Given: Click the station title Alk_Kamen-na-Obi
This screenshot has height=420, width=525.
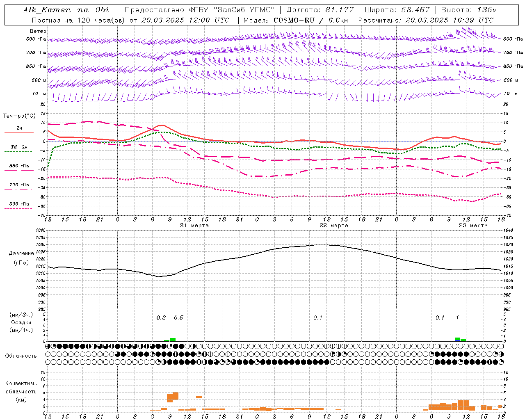Looking at the screenshot, I should pyautogui.click(x=66, y=10).
